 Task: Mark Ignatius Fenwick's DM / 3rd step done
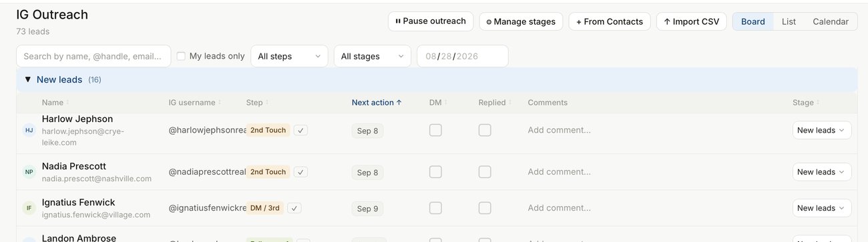tap(295, 208)
